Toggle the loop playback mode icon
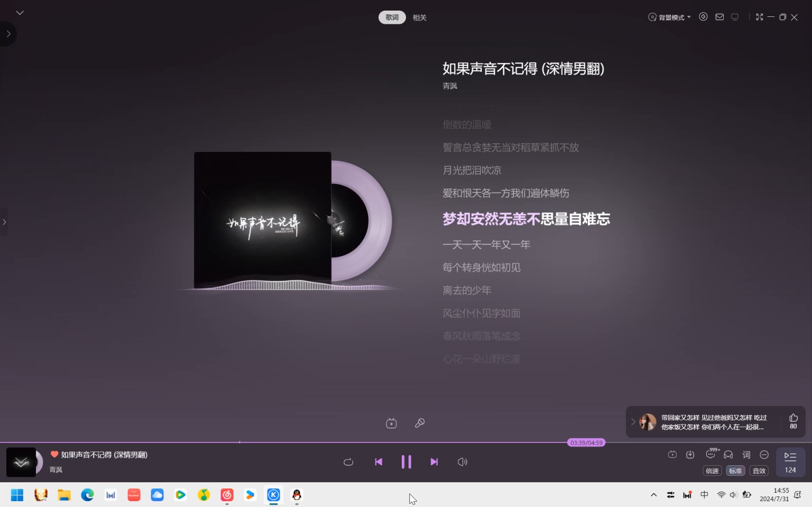 [348, 462]
